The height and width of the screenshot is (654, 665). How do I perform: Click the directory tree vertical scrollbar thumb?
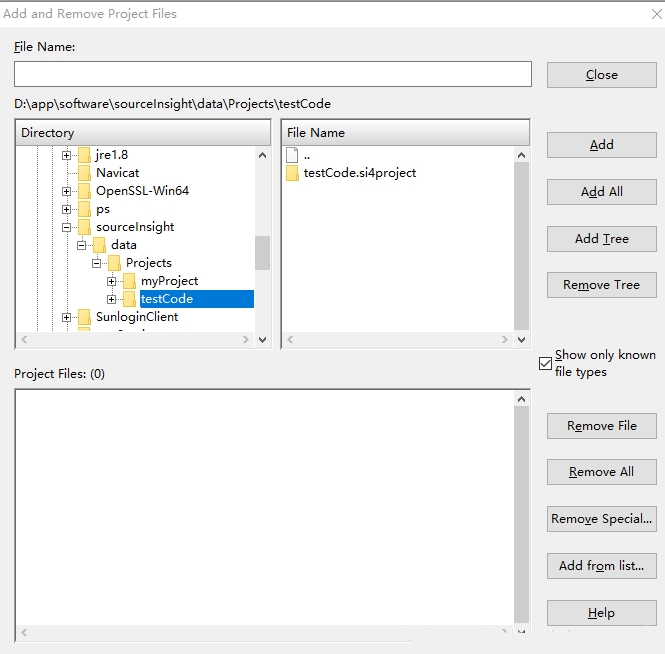pyautogui.click(x=263, y=253)
